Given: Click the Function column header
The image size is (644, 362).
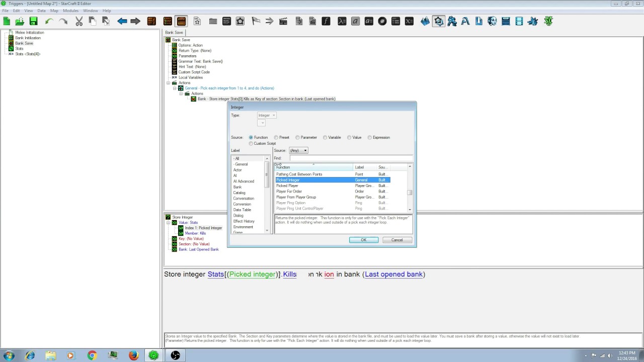Looking at the screenshot, I should coord(314,167).
